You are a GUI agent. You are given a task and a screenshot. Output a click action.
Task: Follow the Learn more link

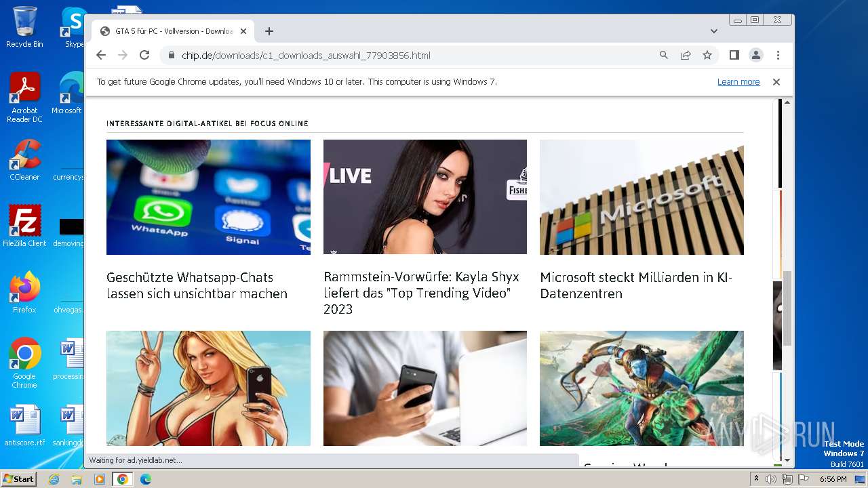click(x=738, y=82)
